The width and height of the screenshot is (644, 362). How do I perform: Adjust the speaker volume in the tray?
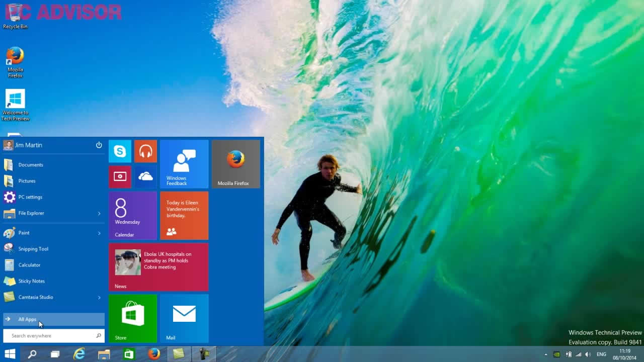coord(589,354)
